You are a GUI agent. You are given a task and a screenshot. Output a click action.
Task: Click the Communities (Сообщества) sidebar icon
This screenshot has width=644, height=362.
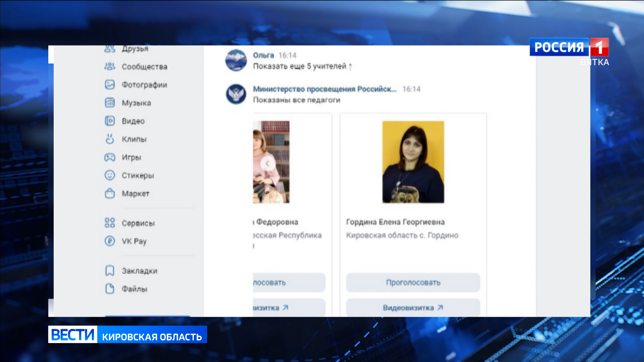[x=110, y=66]
